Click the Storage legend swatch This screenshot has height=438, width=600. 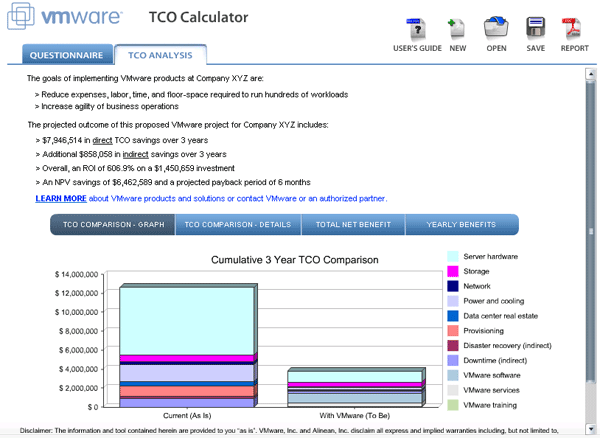[x=453, y=271]
